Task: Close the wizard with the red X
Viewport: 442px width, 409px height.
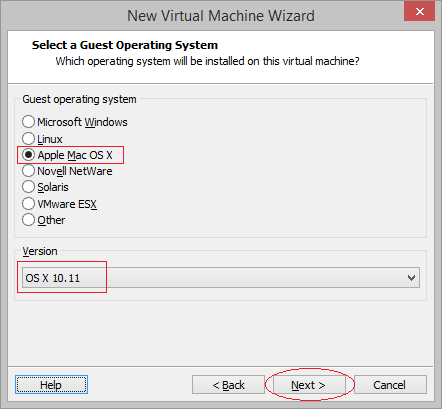Action: (x=420, y=12)
